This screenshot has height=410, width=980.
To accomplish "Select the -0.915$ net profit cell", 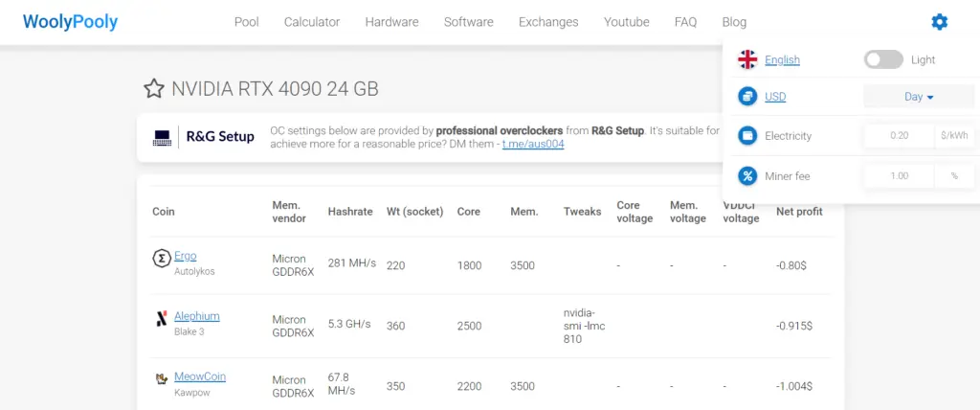I will tap(794, 326).
